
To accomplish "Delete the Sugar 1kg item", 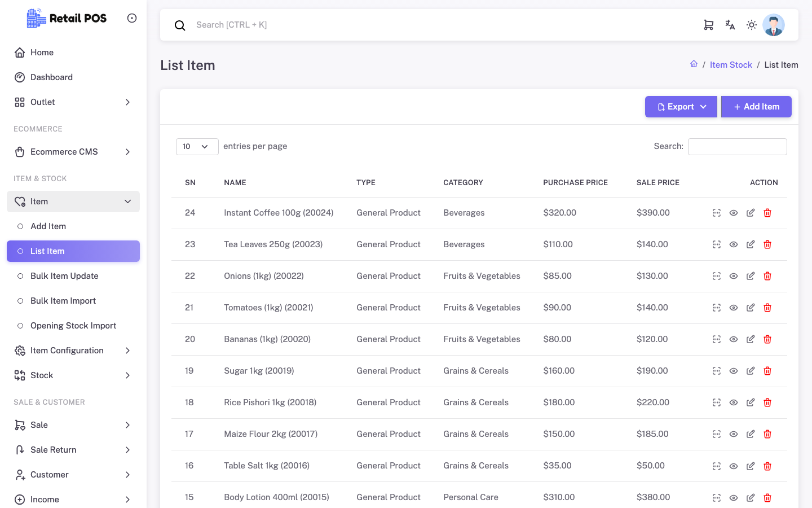I will click(x=767, y=371).
